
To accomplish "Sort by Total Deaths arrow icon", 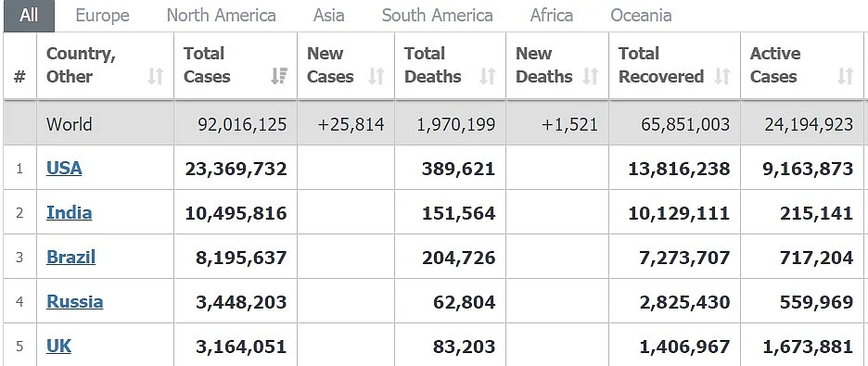I will (x=487, y=76).
